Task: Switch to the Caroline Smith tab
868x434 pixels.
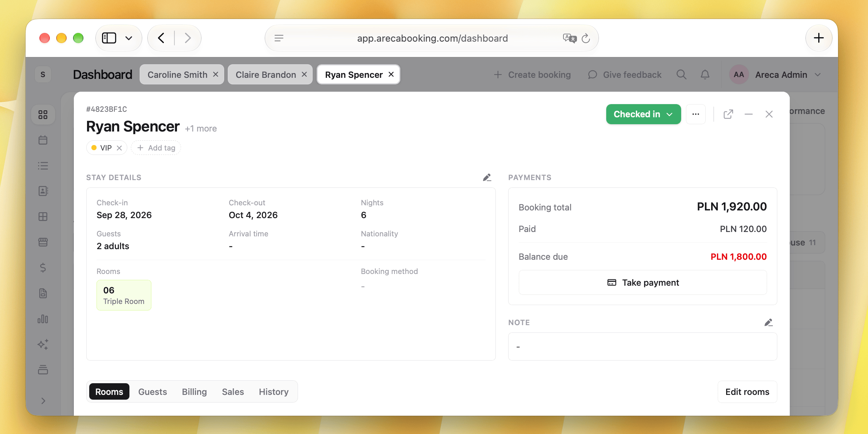Action: (x=178, y=75)
